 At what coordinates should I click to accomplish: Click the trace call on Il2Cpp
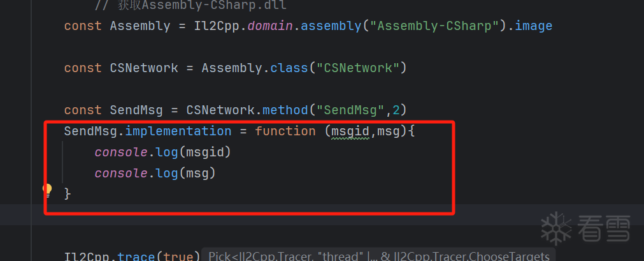[x=136, y=256]
